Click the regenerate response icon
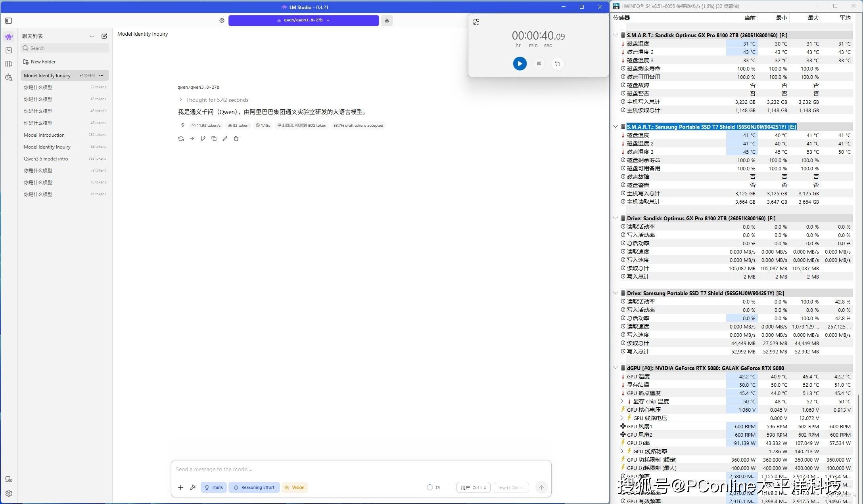Screen dimensions: 863x504 181,139
